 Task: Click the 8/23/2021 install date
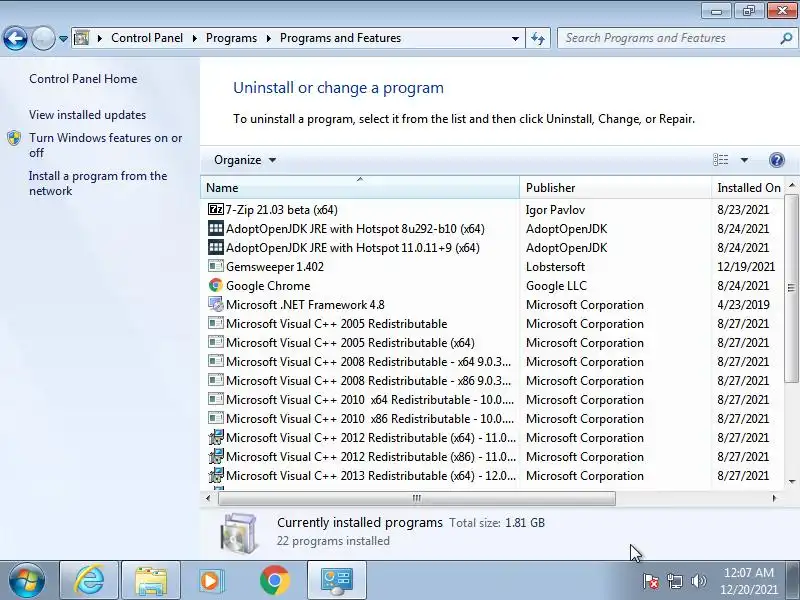coord(743,210)
